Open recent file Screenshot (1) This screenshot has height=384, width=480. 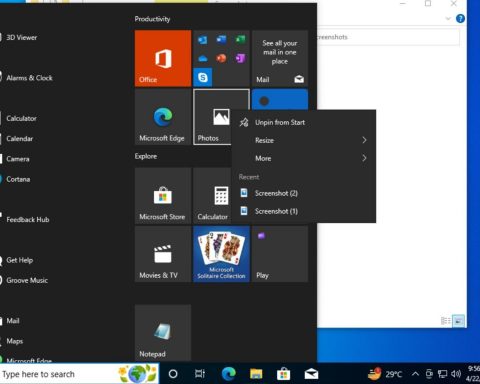tap(304, 211)
